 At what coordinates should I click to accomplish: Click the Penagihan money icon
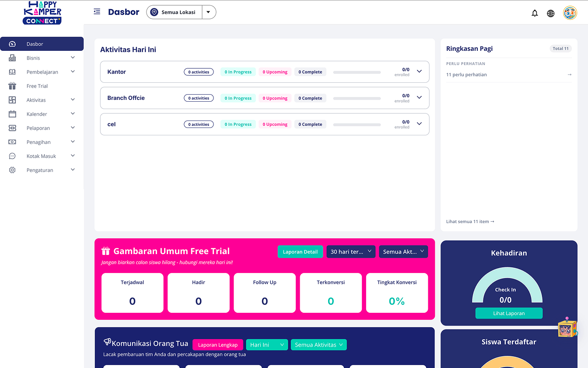[x=12, y=142]
